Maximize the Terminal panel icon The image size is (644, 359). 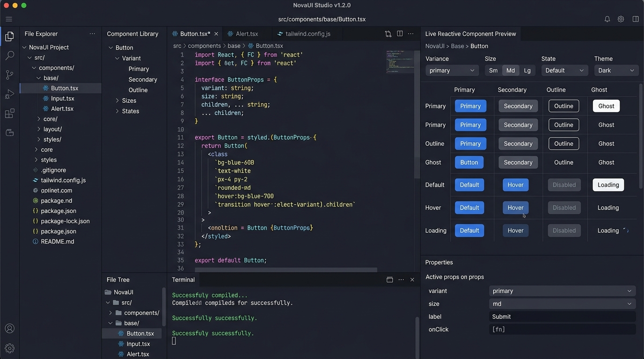pos(389,280)
